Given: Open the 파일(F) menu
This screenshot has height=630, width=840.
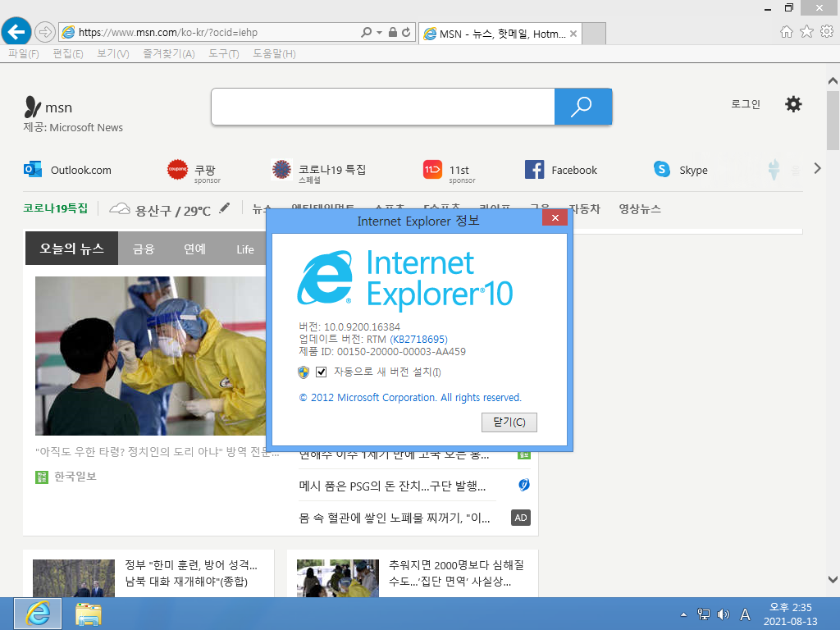Looking at the screenshot, I should [24, 53].
